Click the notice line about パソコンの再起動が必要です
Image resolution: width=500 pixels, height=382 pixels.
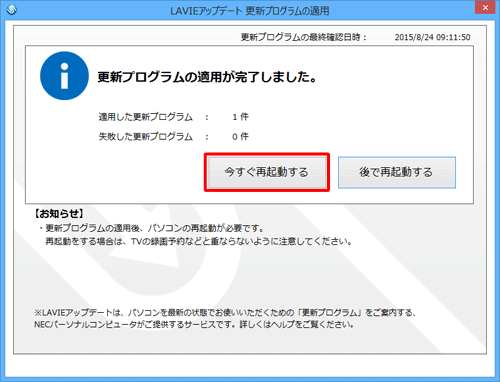152,228
